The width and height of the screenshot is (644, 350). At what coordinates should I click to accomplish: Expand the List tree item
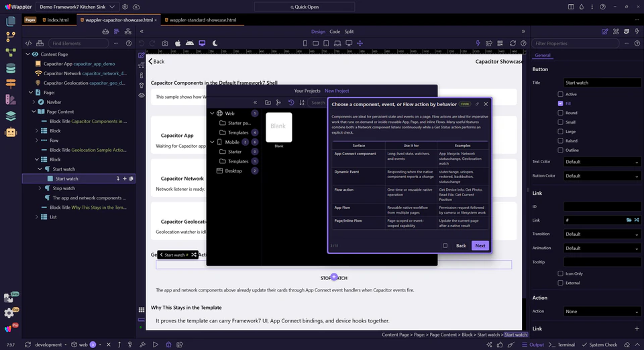[x=36, y=217]
